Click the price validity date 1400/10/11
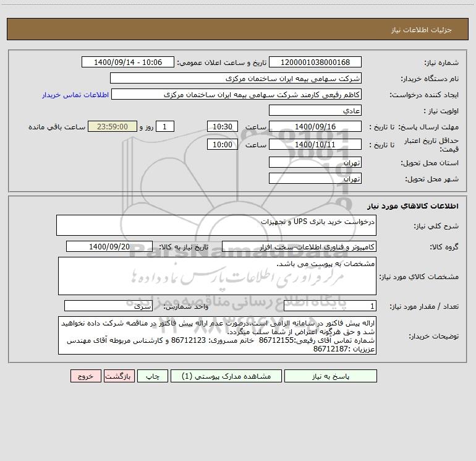The image size is (476, 461). (315, 144)
